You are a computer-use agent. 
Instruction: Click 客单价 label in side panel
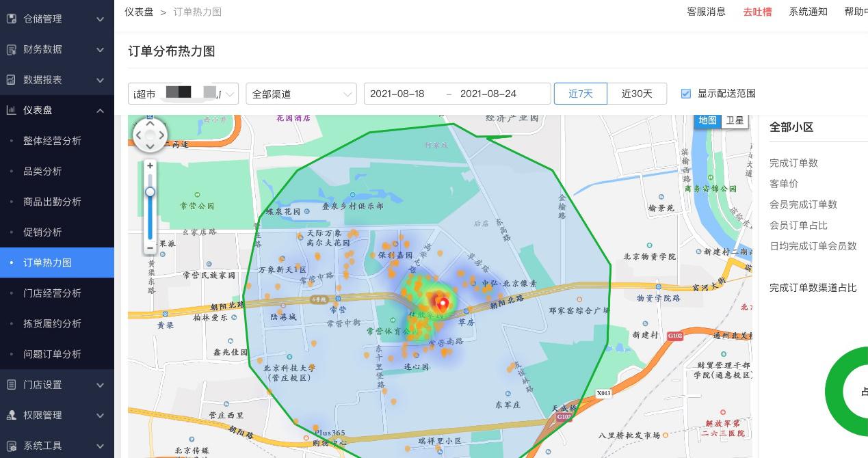point(784,183)
